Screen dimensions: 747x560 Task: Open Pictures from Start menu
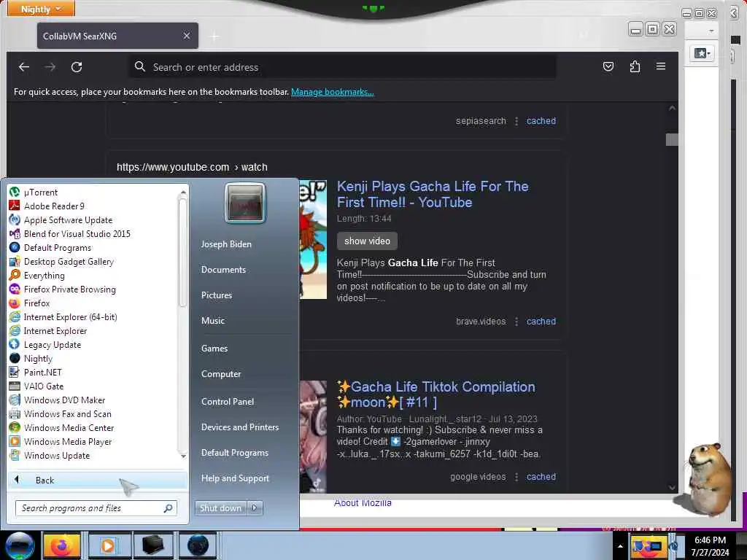(217, 295)
